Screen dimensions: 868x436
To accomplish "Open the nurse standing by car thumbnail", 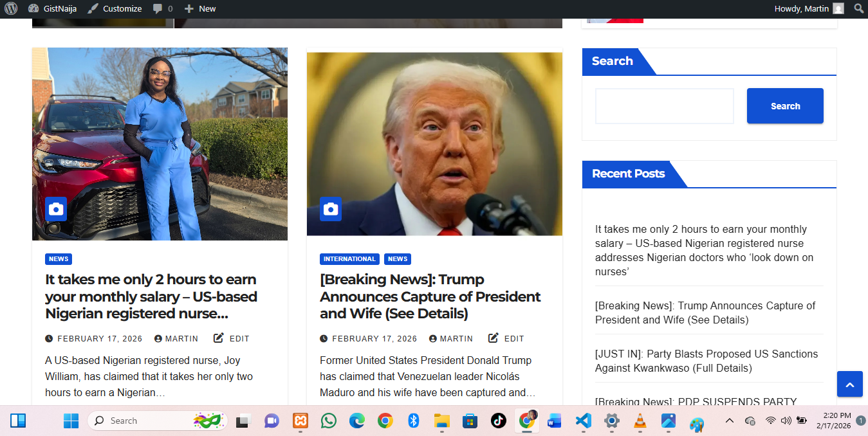I will tap(160, 144).
